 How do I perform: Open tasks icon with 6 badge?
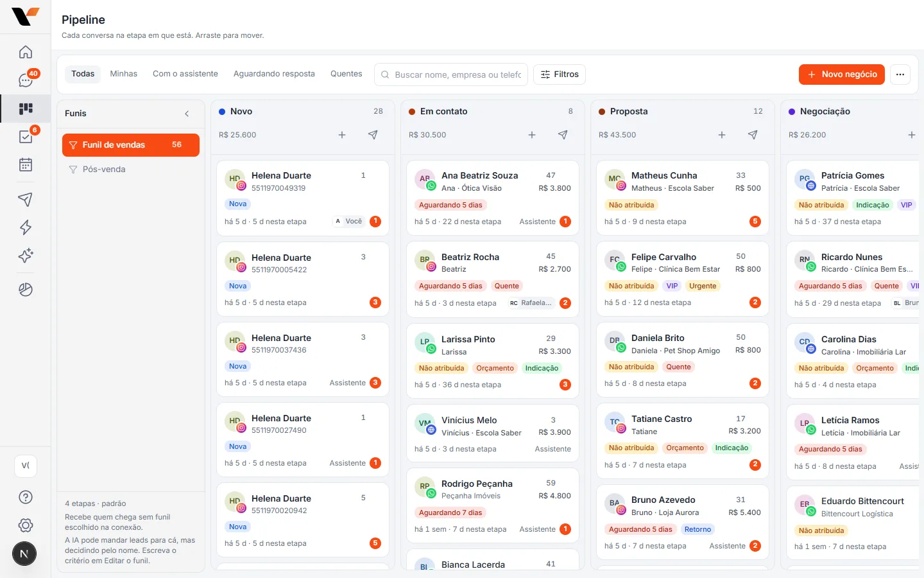(x=26, y=137)
